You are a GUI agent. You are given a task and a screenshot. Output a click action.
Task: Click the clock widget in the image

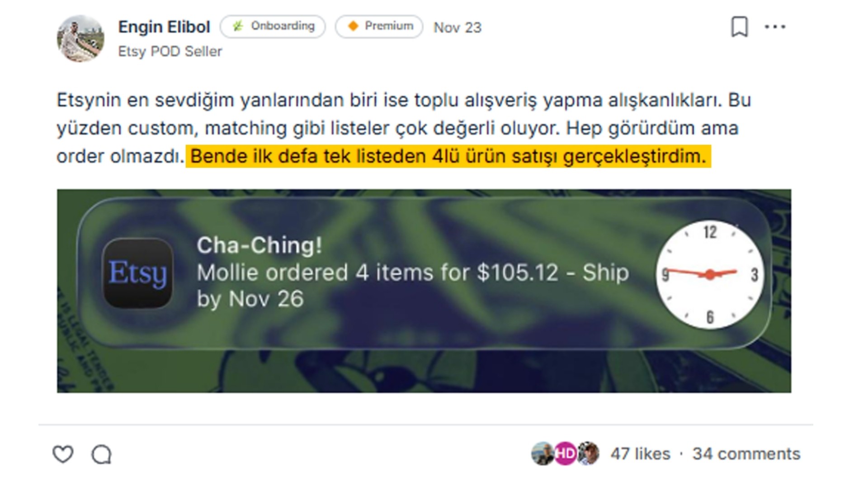[x=710, y=274]
